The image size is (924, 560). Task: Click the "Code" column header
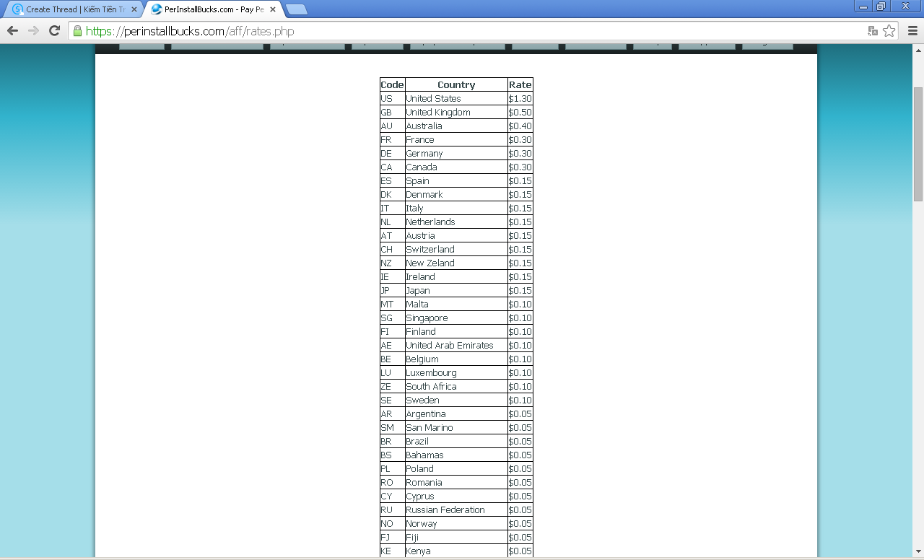click(x=392, y=84)
